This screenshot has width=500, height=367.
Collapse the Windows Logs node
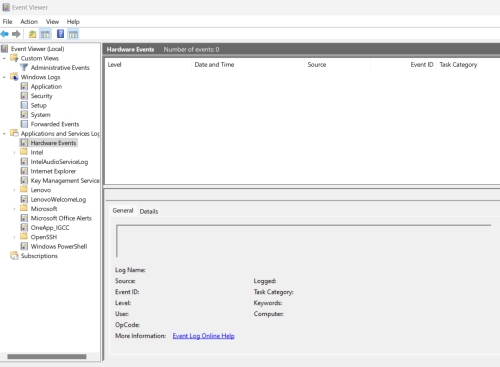[4, 77]
